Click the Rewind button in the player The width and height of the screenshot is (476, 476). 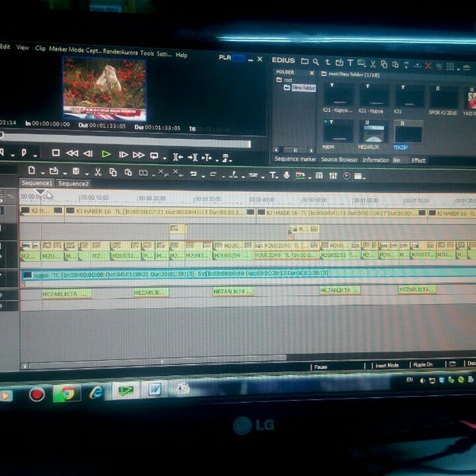coord(72,153)
